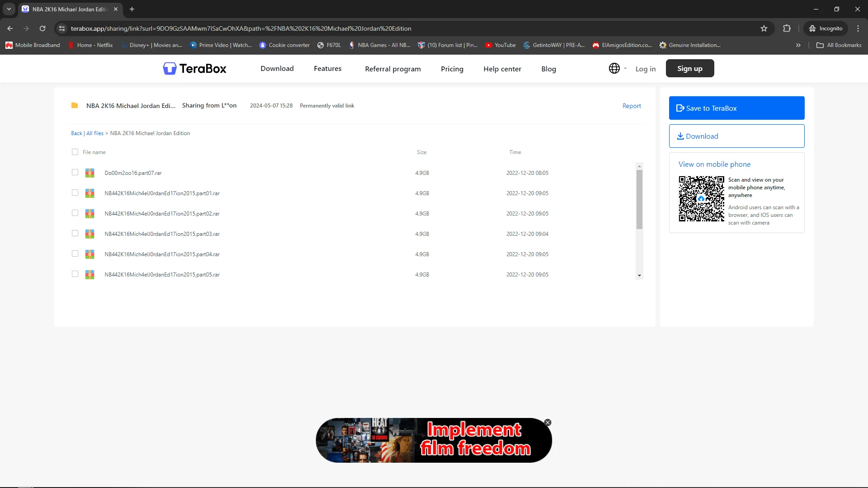Open the tab search dropdown
The width and height of the screenshot is (868, 488).
pyautogui.click(x=9, y=9)
